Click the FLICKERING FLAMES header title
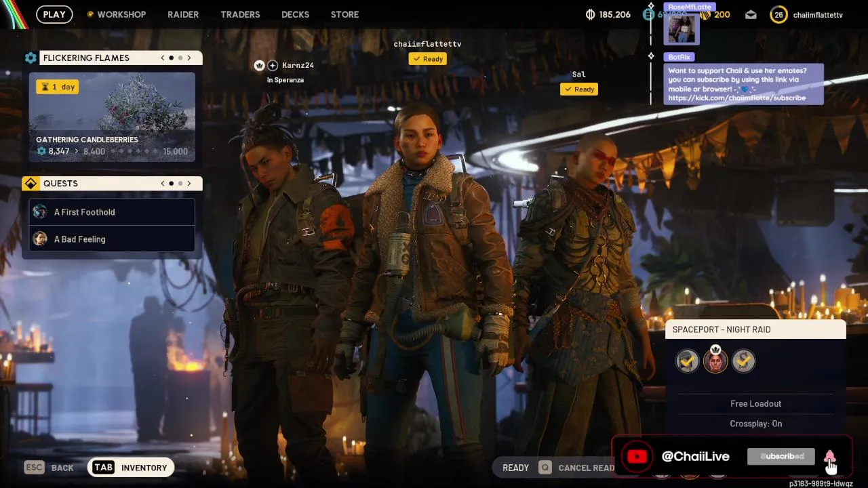868x488 pixels. click(86, 58)
